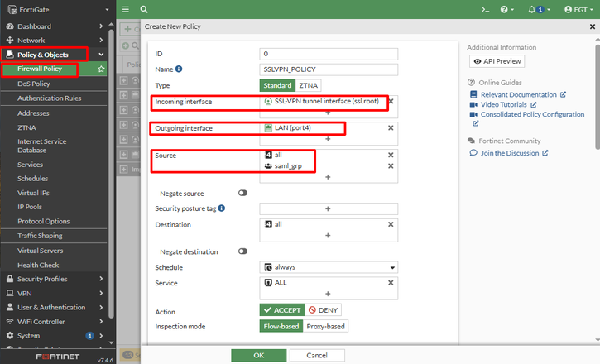Click the Cancel button
Screen dimensions: 600x364
tap(317, 355)
